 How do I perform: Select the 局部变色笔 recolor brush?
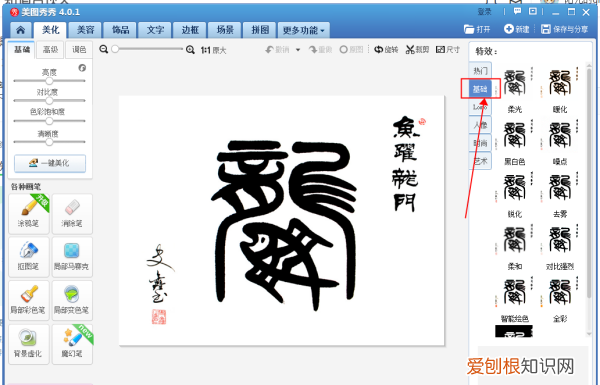click(72, 300)
